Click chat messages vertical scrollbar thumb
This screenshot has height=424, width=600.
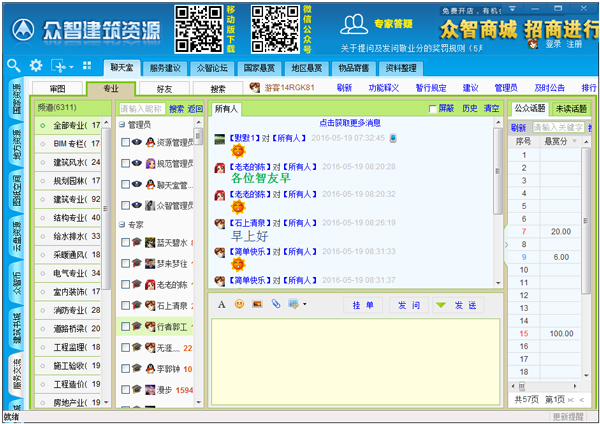(x=497, y=171)
